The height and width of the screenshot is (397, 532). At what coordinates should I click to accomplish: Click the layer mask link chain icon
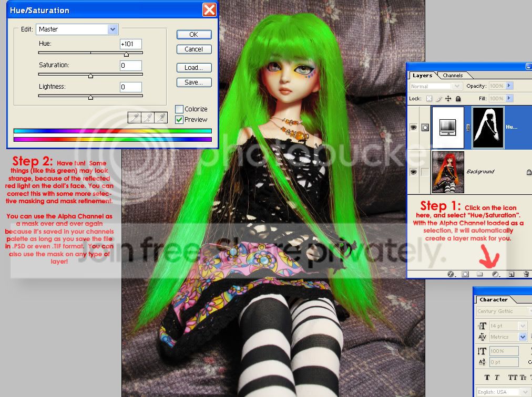pyautogui.click(x=468, y=128)
